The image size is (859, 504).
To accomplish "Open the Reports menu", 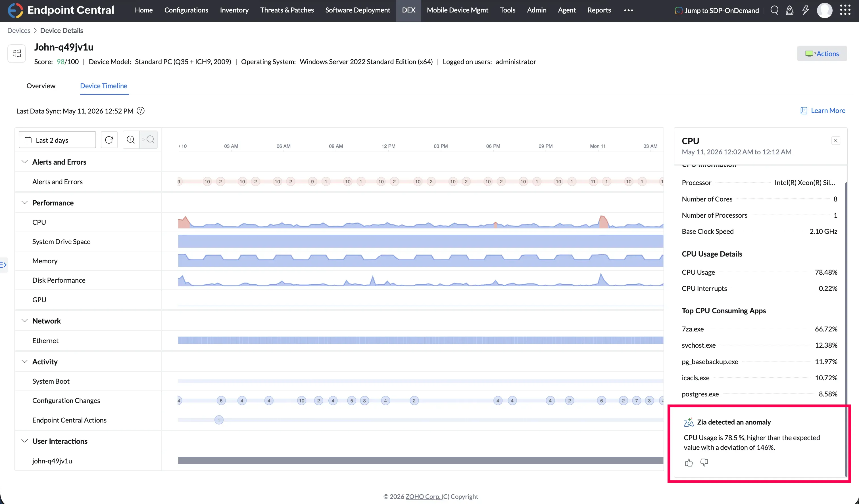I will click(x=599, y=10).
